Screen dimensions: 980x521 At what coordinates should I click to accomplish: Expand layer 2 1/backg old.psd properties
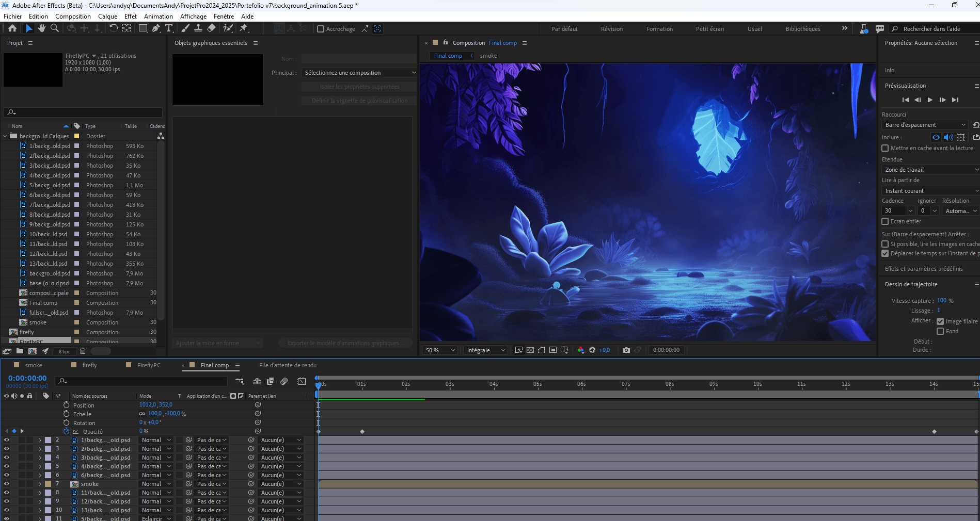pyautogui.click(x=40, y=440)
